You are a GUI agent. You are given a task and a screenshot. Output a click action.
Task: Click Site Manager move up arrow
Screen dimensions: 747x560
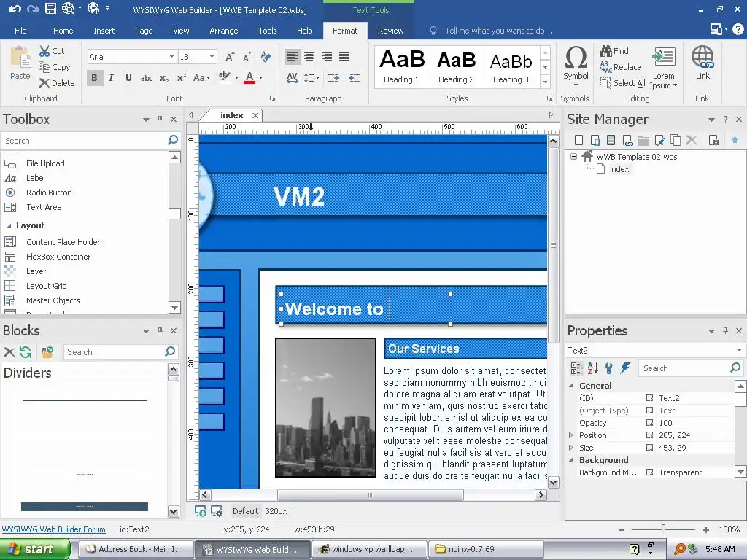pos(735,140)
